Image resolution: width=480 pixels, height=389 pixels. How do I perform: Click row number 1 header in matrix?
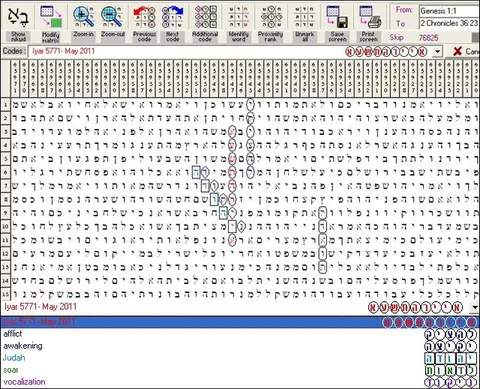click(5, 105)
